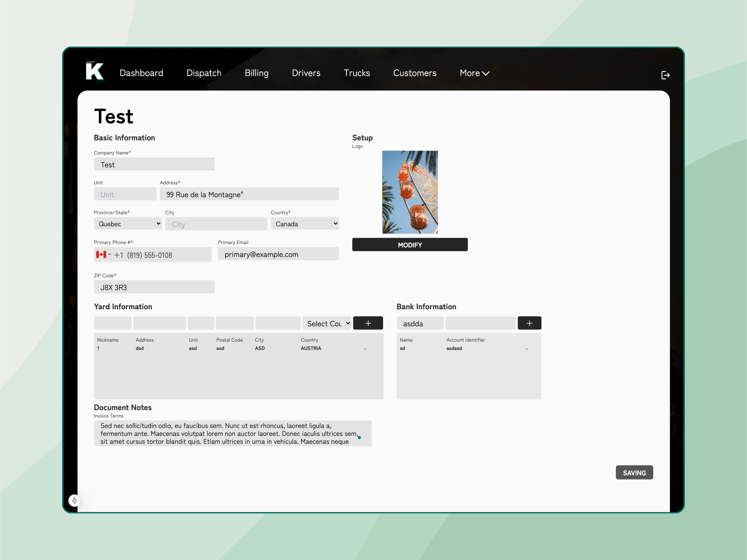Click the lightning bolt icon bottom-left

click(75, 500)
